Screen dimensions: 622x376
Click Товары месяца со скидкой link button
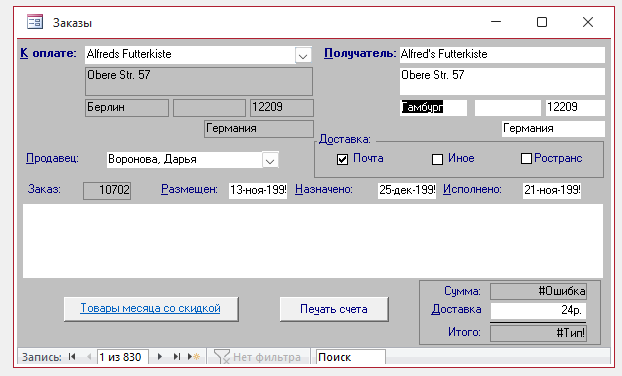tap(151, 309)
